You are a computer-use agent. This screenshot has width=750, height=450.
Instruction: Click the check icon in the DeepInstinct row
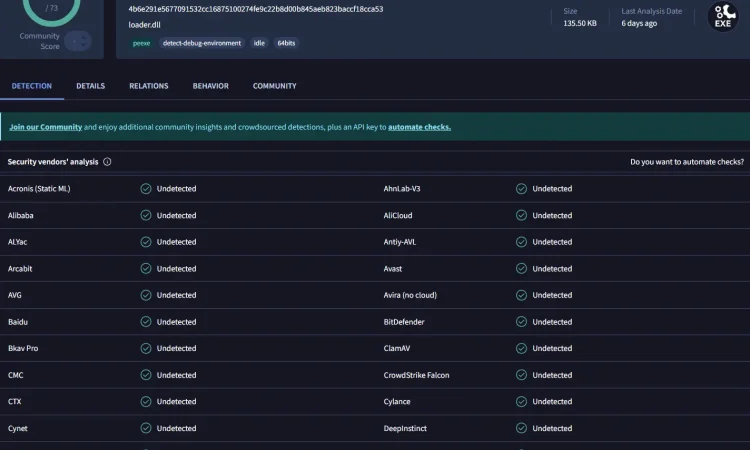point(521,428)
